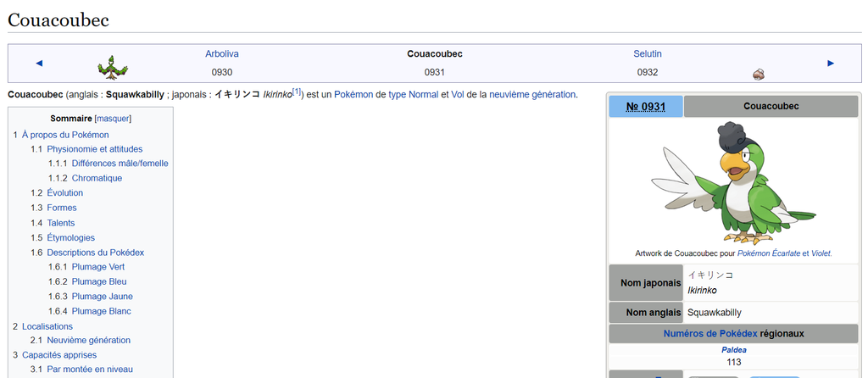Go to Par montée en niveau section
Image resolution: width=868 pixels, height=378 pixels.
pos(90,370)
